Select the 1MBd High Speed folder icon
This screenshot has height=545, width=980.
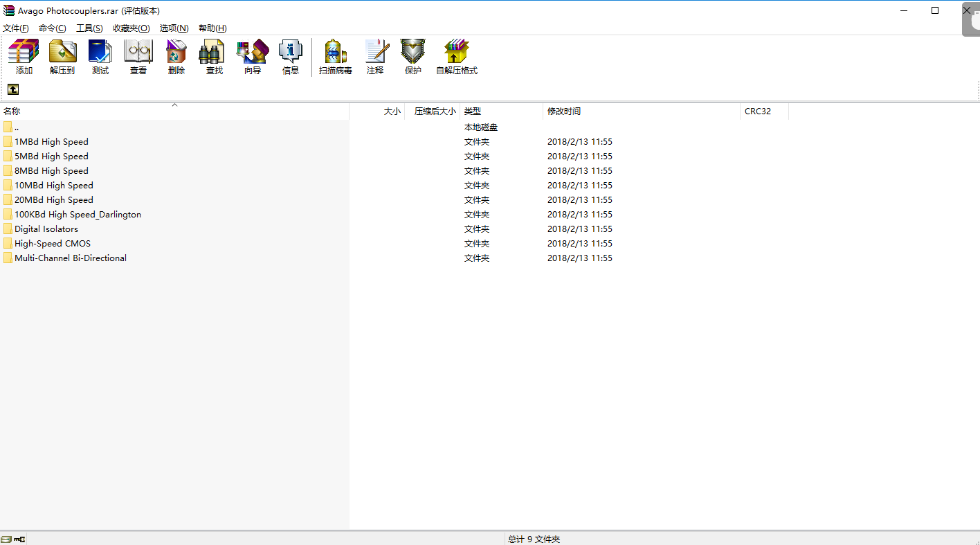8,141
